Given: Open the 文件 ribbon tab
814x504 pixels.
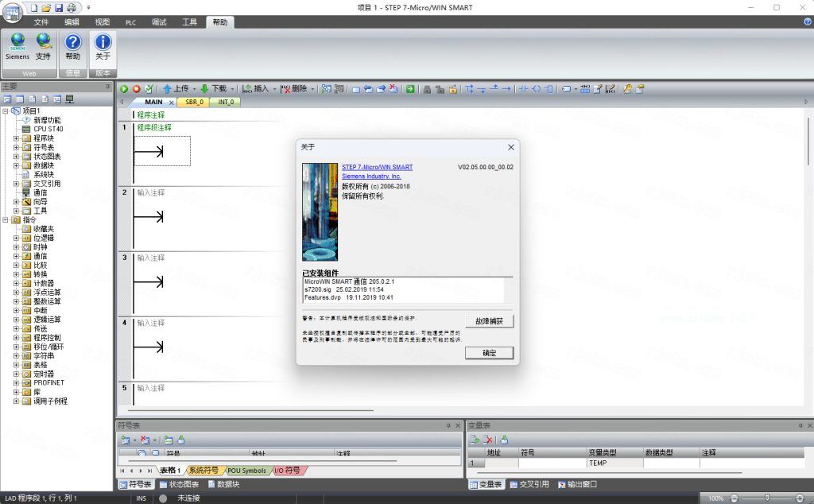Looking at the screenshot, I should [x=41, y=22].
